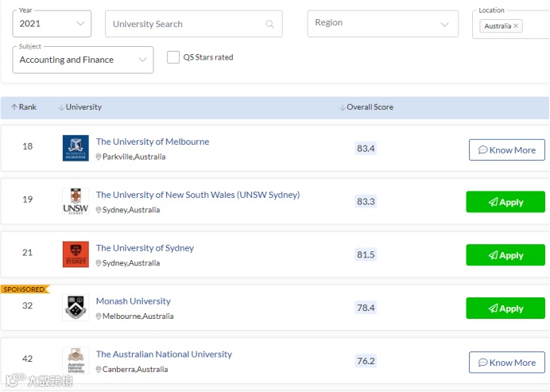Apply to Monash University
550x392 pixels.
click(505, 309)
